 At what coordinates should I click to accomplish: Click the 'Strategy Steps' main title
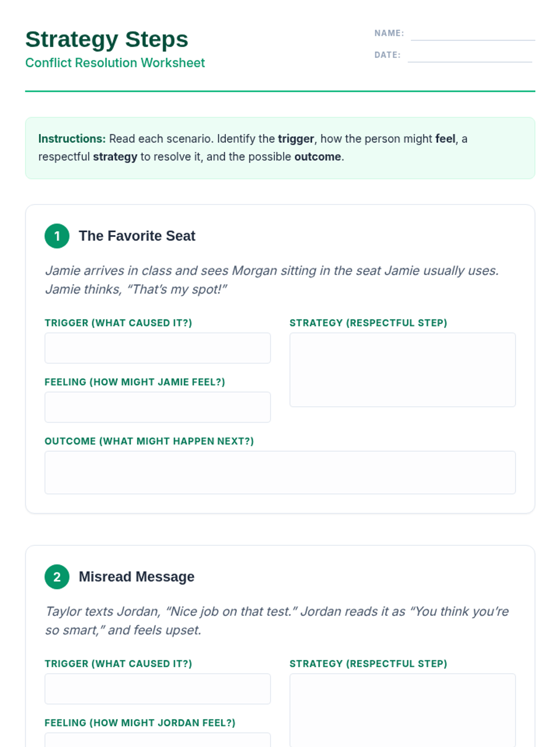pos(107,39)
